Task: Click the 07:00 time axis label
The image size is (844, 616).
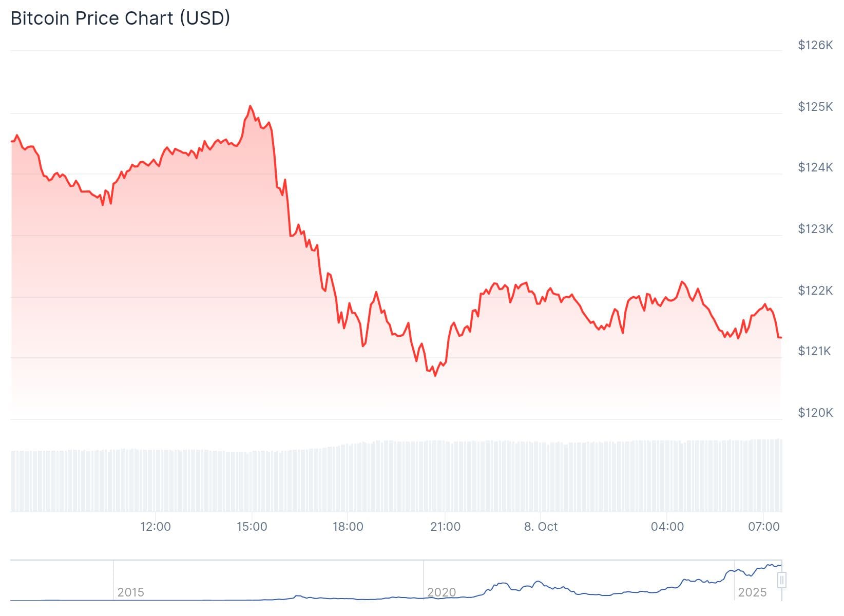Action: coord(763,527)
